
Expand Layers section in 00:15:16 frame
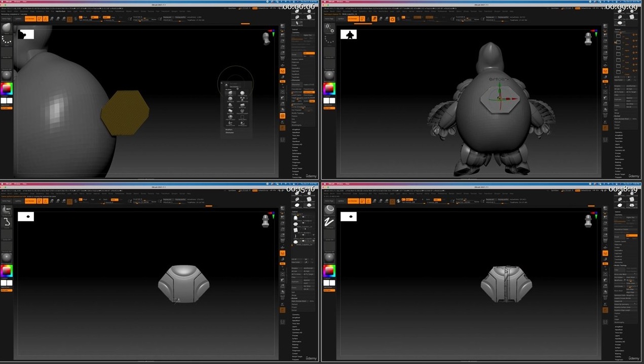tap(295, 327)
